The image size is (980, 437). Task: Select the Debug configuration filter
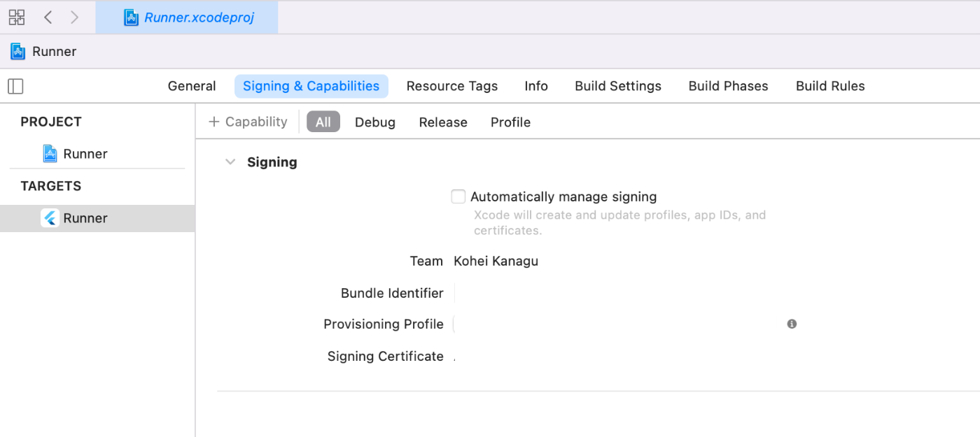click(375, 122)
